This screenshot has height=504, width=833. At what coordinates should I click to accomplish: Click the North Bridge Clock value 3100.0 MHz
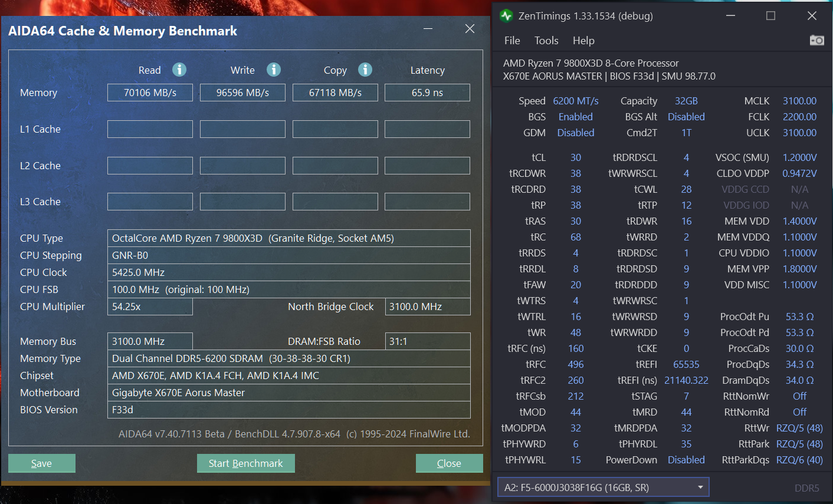(428, 307)
